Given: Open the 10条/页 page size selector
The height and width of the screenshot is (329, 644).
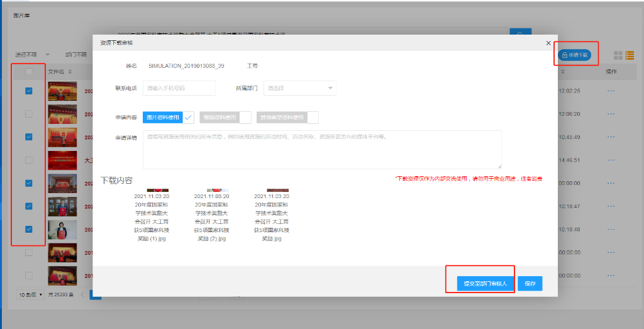Looking at the screenshot, I should tap(31, 294).
